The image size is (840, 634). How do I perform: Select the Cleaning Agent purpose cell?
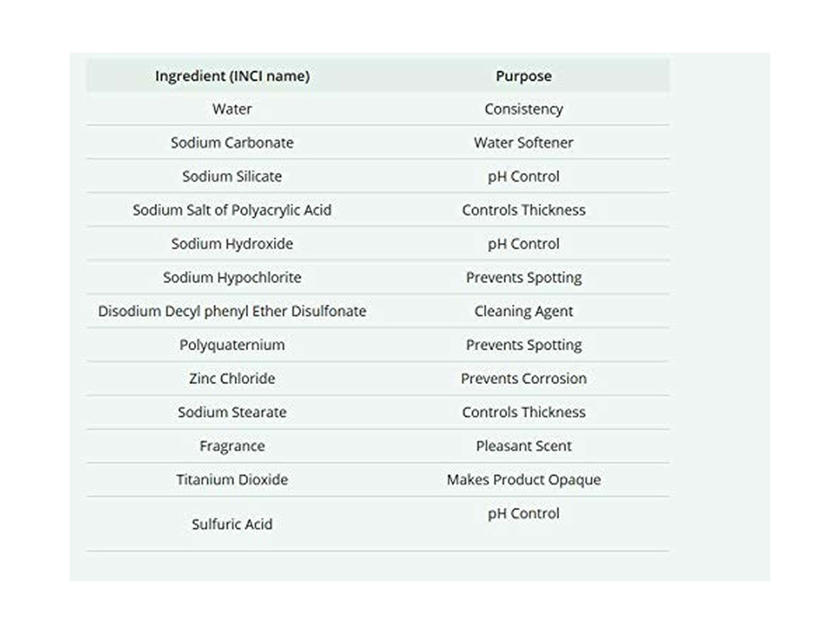[x=523, y=311]
